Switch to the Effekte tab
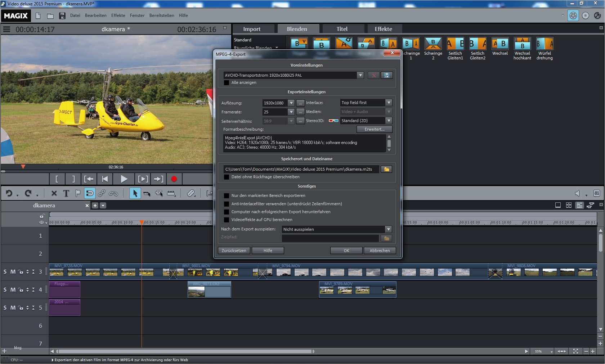Screen dimensions: 605x364 coord(383,29)
